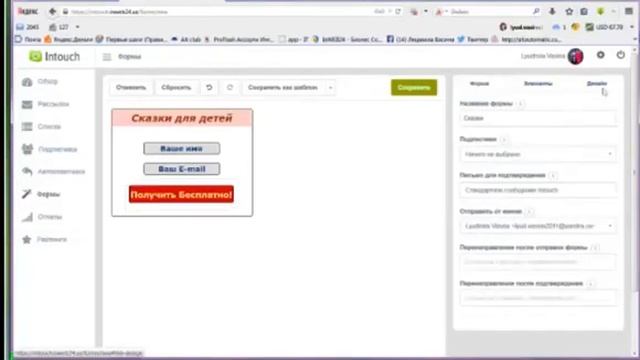This screenshot has width=640, height=360.
Task: Click the Отменить button
Action: pyautogui.click(x=131, y=88)
